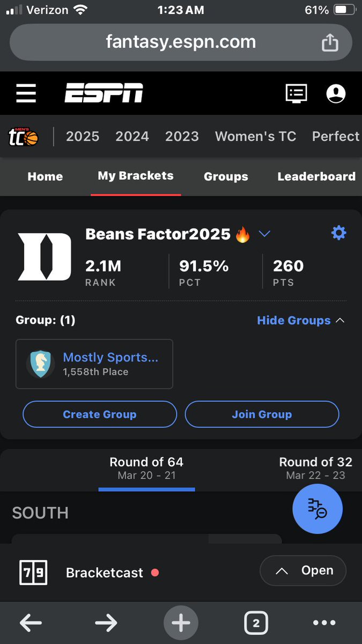Viewport: 362px width, 644px height.
Task: Tap the Duke team logo
Action: click(x=45, y=257)
